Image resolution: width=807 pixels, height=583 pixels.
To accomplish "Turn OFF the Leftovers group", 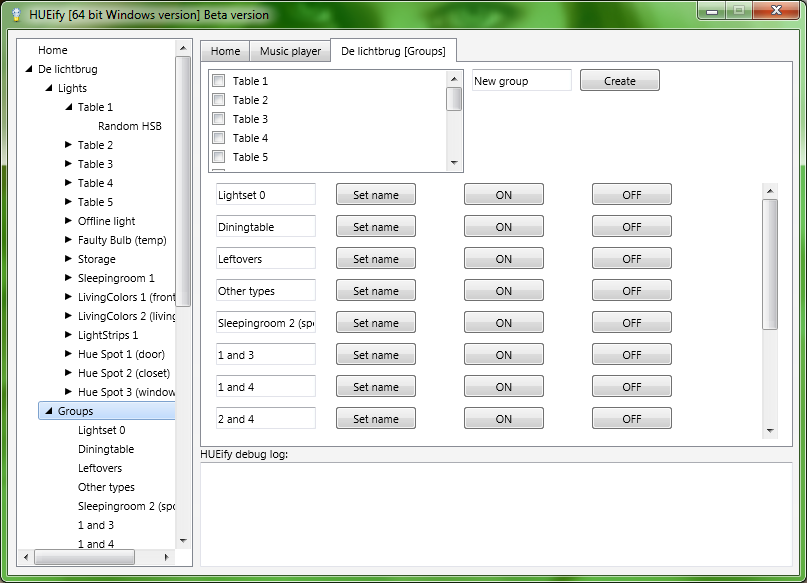I will pyautogui.click(x=631, y=259).
